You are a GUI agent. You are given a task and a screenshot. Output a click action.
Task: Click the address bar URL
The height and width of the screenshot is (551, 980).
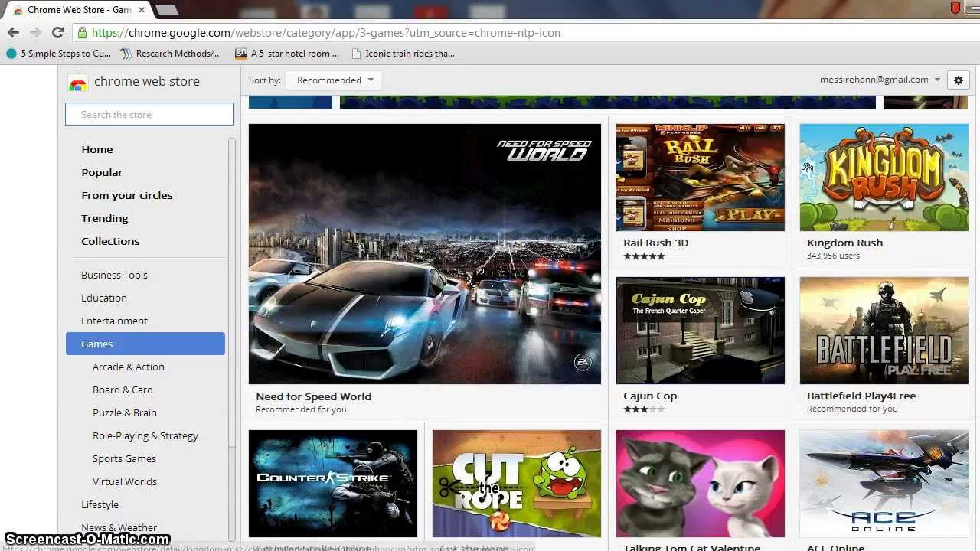(326, 33)
